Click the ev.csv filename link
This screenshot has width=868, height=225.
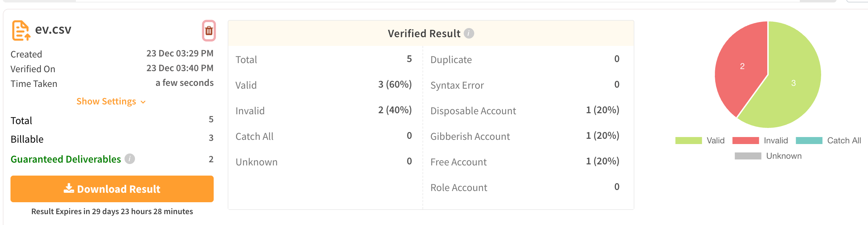pos(52,29)
